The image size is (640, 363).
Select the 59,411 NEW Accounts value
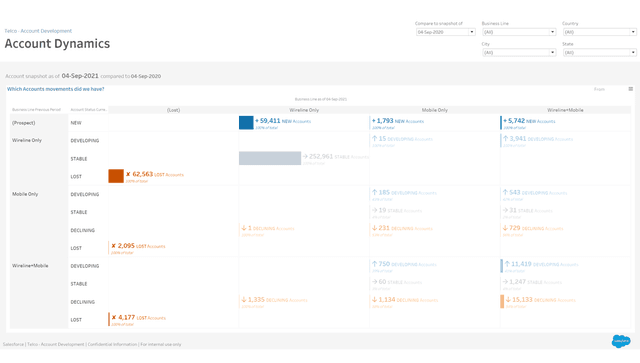click(x=283, y=121)
